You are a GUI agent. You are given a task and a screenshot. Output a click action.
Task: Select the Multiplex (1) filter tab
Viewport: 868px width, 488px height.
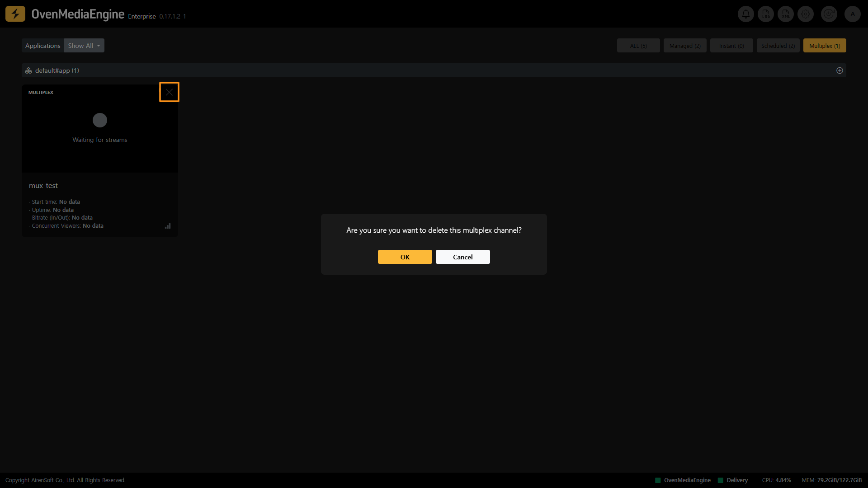pos(824,46)
